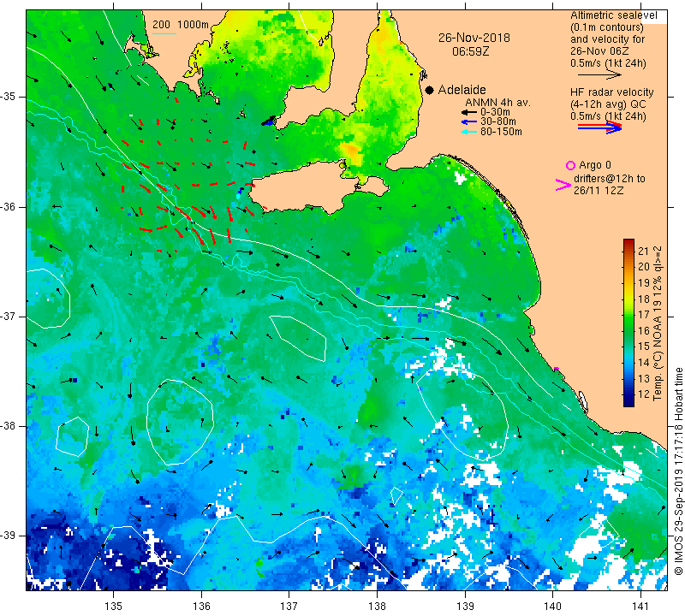Click the 141 longitude axis label

pyautogui.click(x=640, y=607)
